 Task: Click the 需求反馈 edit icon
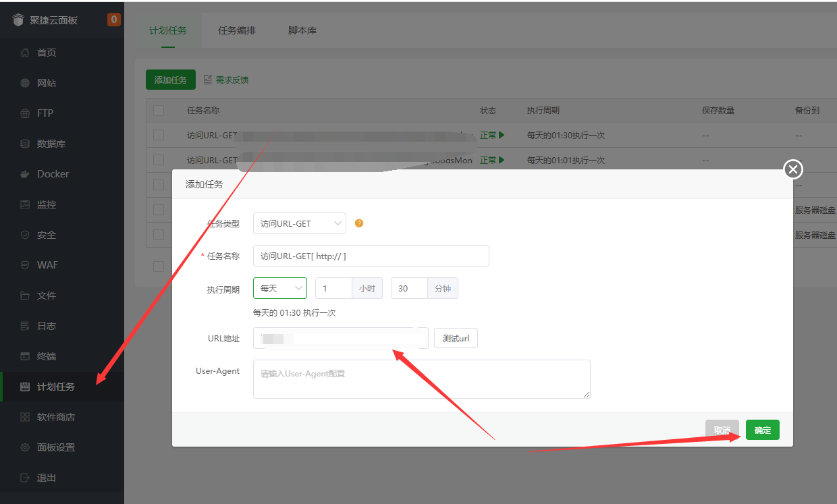(208, 80)
